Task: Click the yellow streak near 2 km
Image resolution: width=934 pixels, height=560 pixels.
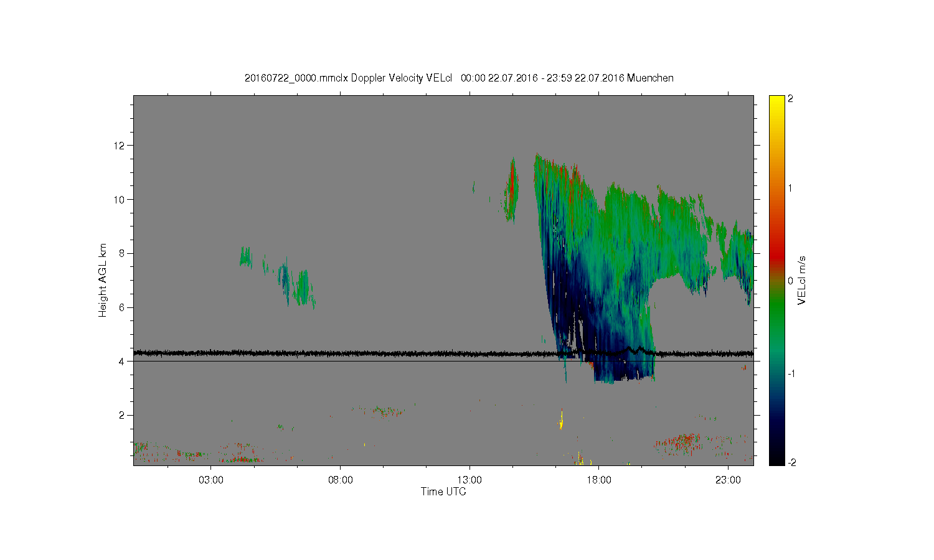Action: pos(562,419)
